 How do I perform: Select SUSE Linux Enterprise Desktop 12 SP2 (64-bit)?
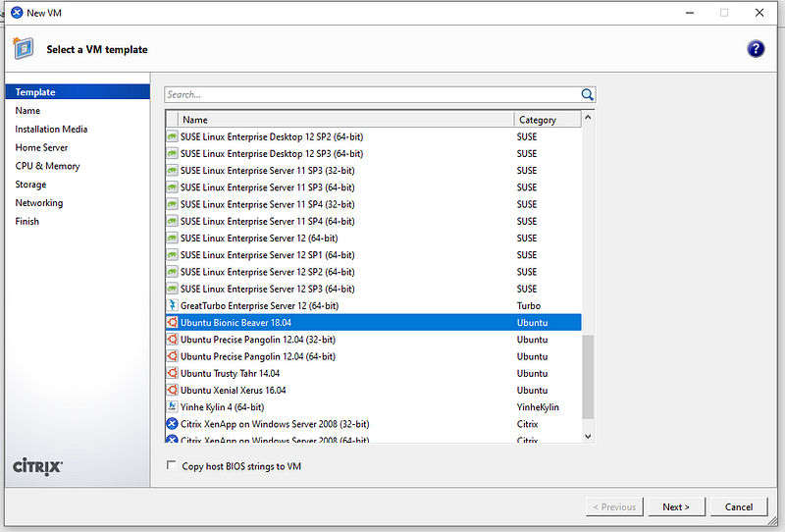coord(374,136)
